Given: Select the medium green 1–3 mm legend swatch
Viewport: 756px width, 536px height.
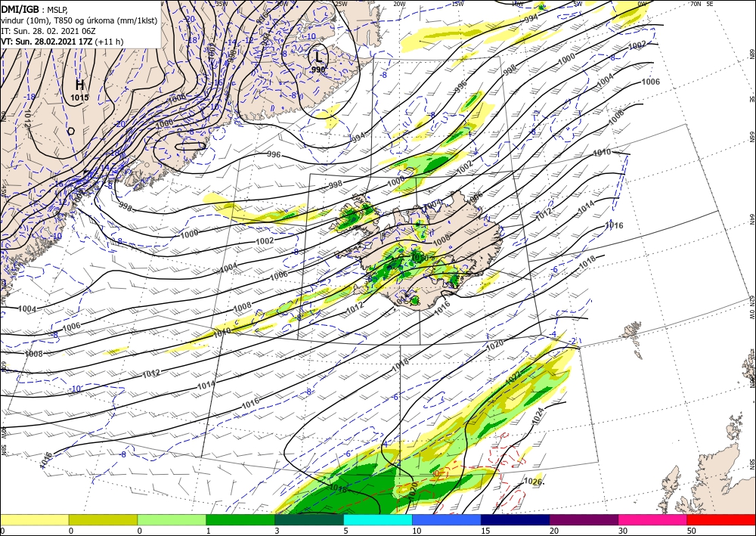Looking at the screenshot, I should click(240, 519).
